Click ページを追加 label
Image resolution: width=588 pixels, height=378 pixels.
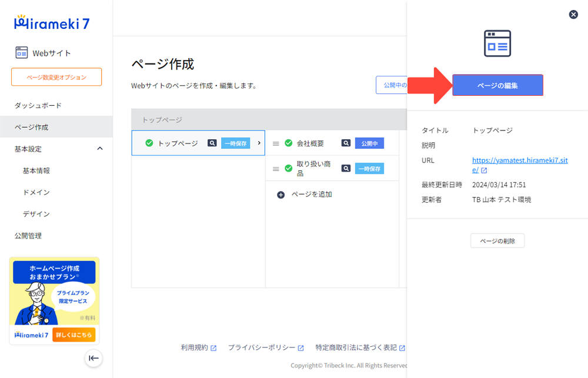pyautogui.click(x=312, y=194)
